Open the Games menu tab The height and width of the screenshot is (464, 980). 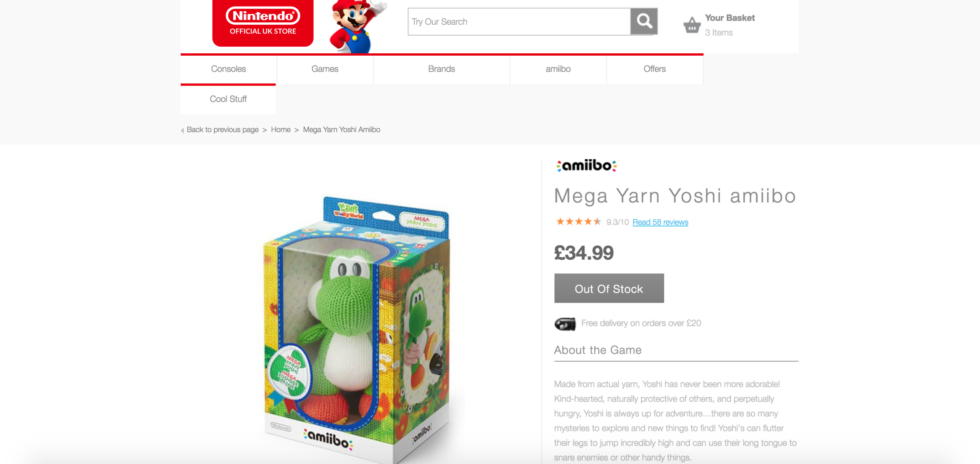pyautogui.click(x=325, y=69)
